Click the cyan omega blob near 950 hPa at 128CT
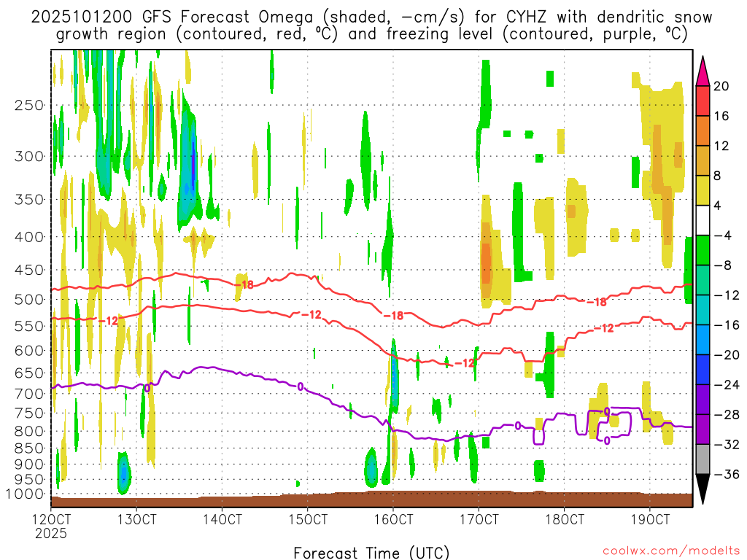 coord(123,473)
